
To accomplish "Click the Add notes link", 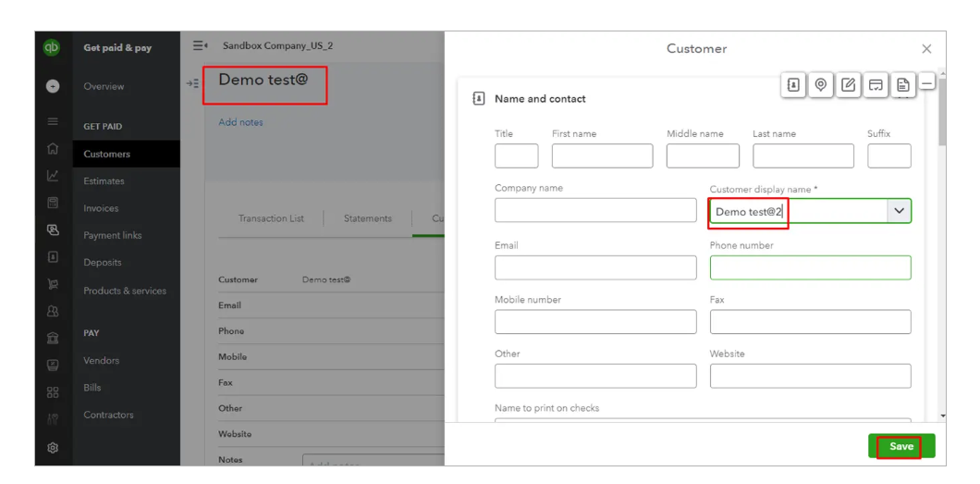I will tap(240, 122).
